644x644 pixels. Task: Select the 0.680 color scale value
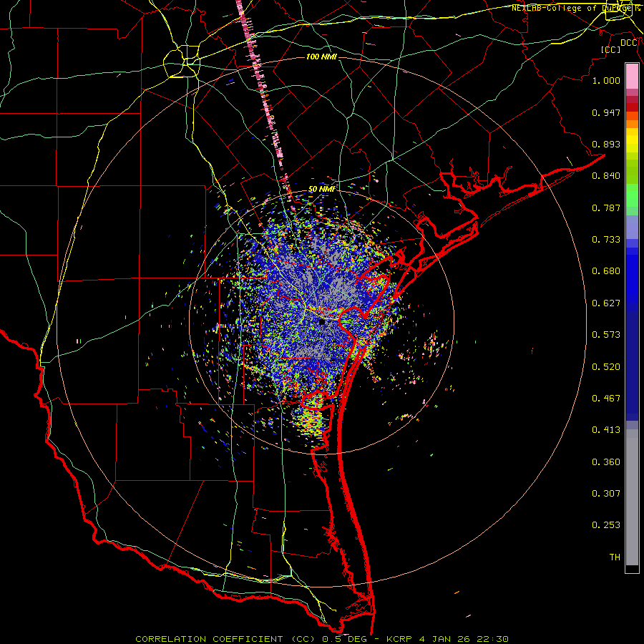[x=606, y=271]
